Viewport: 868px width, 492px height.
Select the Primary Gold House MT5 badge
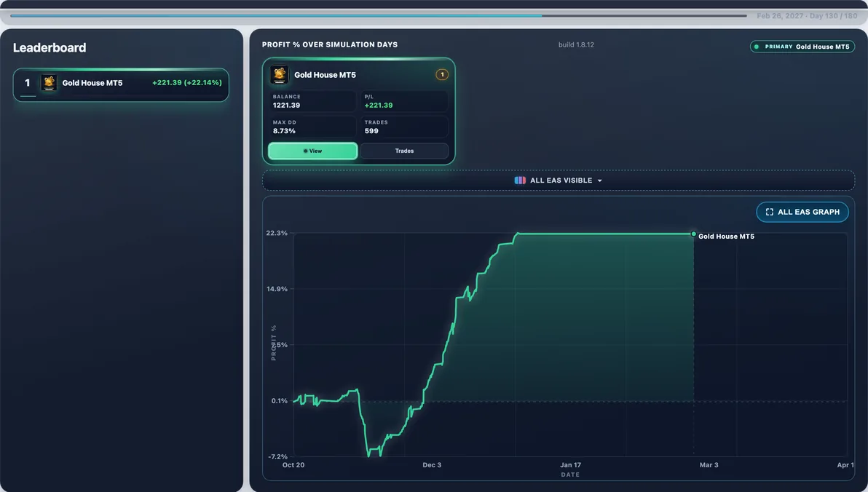(x=802, y=47)
